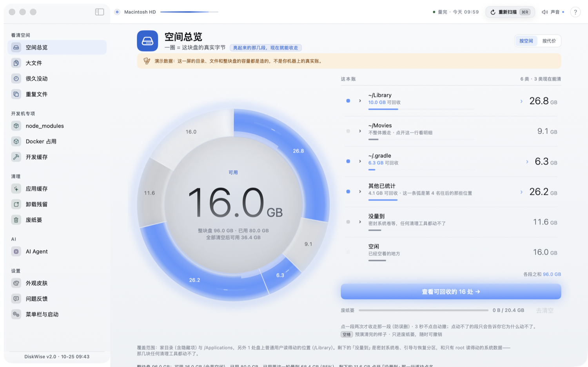This screenshot has width=588, height=367.
Task: Click the Macintosh HD scan progress bar
Action: (x=189, y=12)
